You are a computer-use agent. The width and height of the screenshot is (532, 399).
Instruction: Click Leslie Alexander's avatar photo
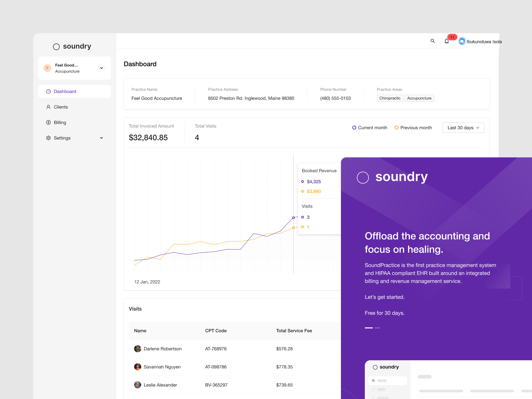138,385
